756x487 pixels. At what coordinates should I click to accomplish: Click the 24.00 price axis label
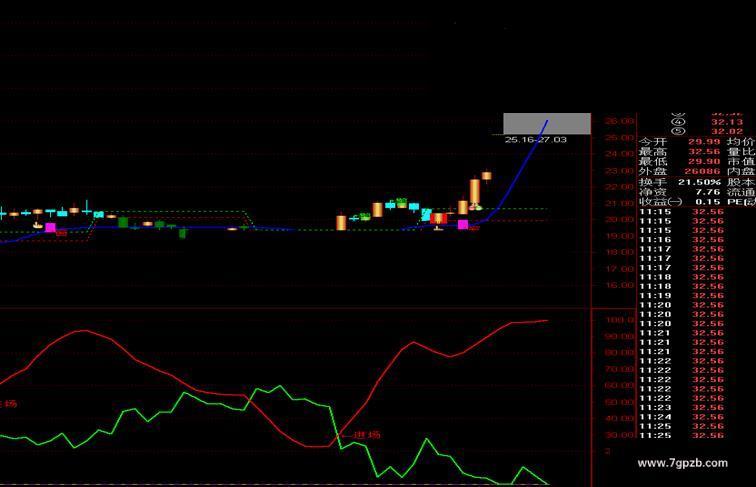click(620, 154)
